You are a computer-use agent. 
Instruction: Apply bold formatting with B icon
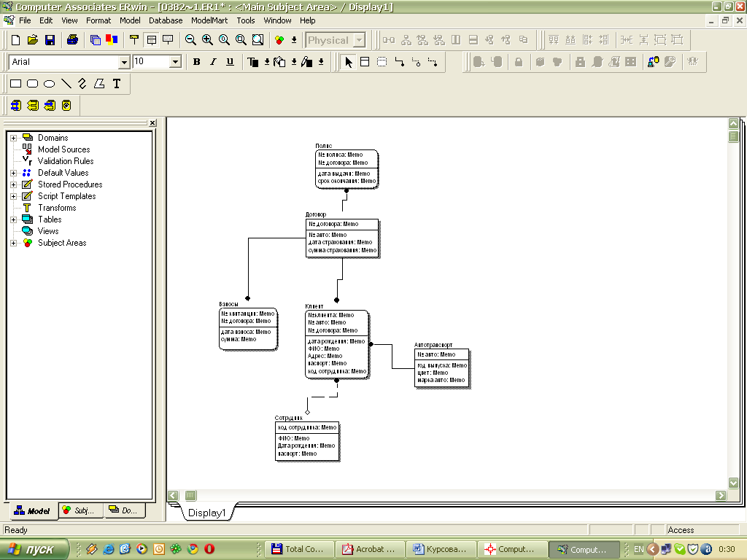click(197, 62)
